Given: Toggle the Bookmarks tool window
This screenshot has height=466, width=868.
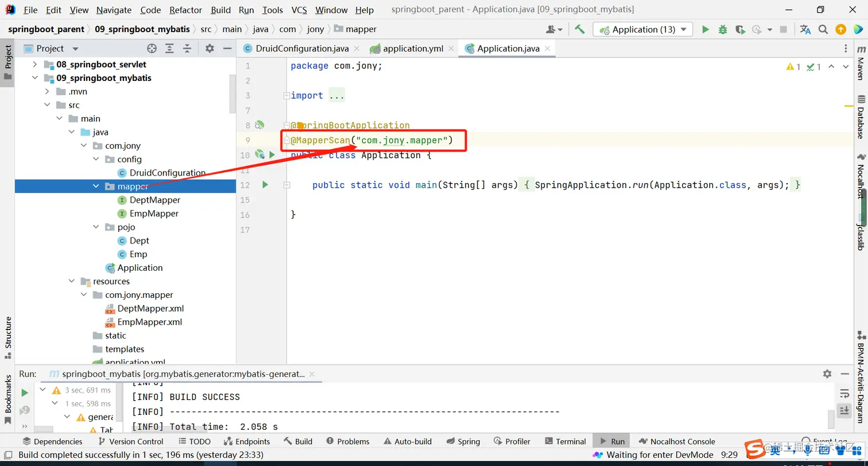Looking at the screenshot, I should (7, 399).
